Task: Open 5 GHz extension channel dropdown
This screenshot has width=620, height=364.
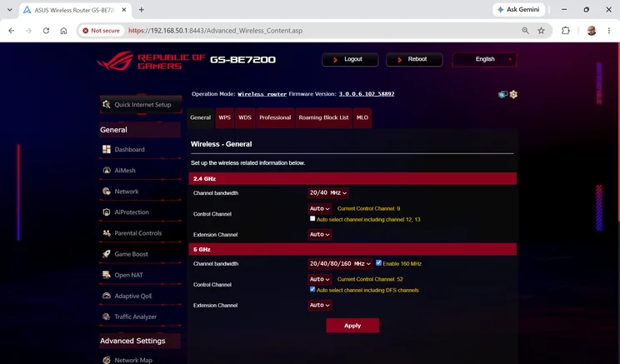Action: (319, 305)
